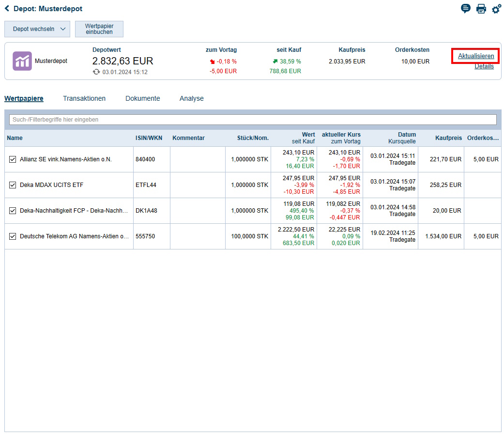Click the -0,18 % zum Vortag value
This screenshot has height=434, width=504.
[x=227, y=62]
